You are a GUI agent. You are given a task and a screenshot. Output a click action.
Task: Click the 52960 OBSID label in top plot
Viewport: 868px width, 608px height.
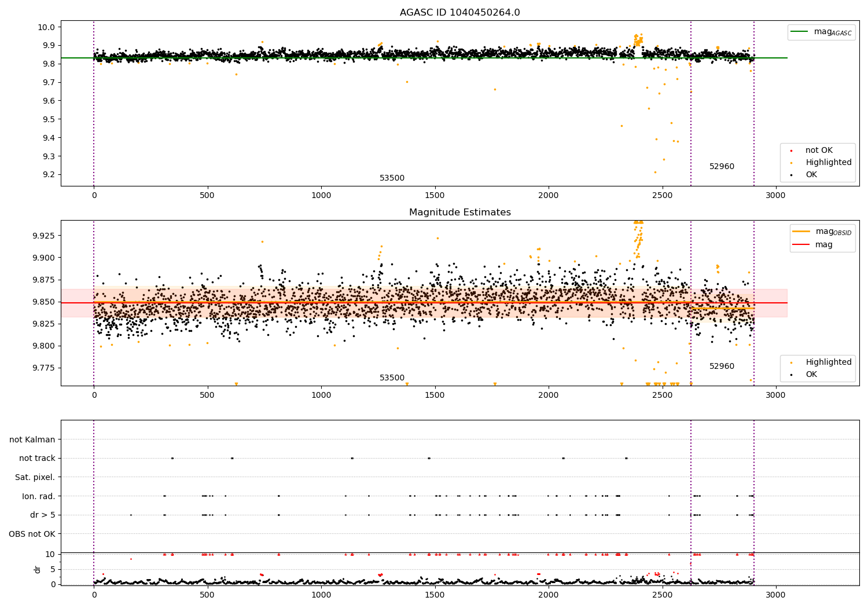pyautogui.click(x=722, y=167)
